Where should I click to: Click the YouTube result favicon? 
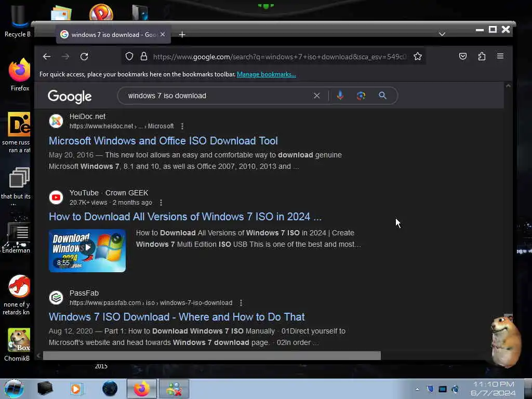(x=56, y=197)
